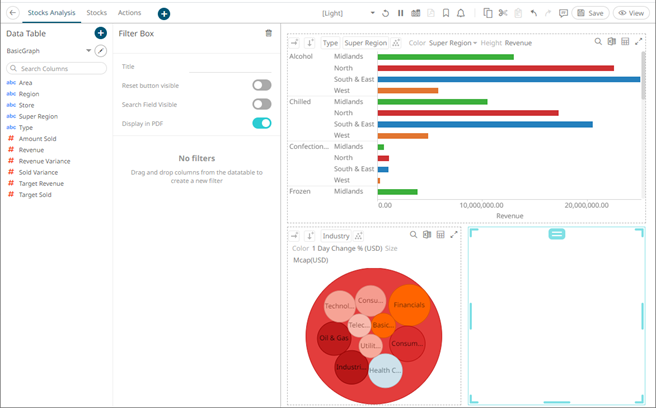This screenshot has height=408, width=656.
Task: Click the Search Columns field
Action: click(x=56, y=68)
